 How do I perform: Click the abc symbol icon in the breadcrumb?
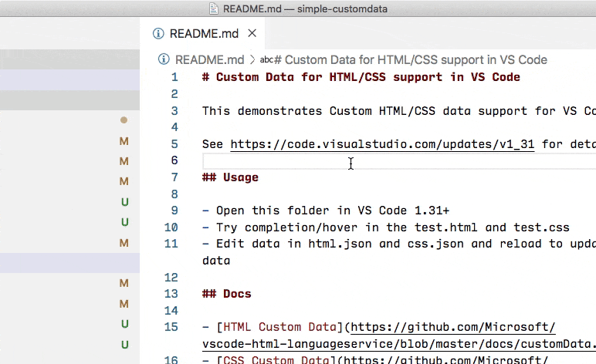point(266,59)
